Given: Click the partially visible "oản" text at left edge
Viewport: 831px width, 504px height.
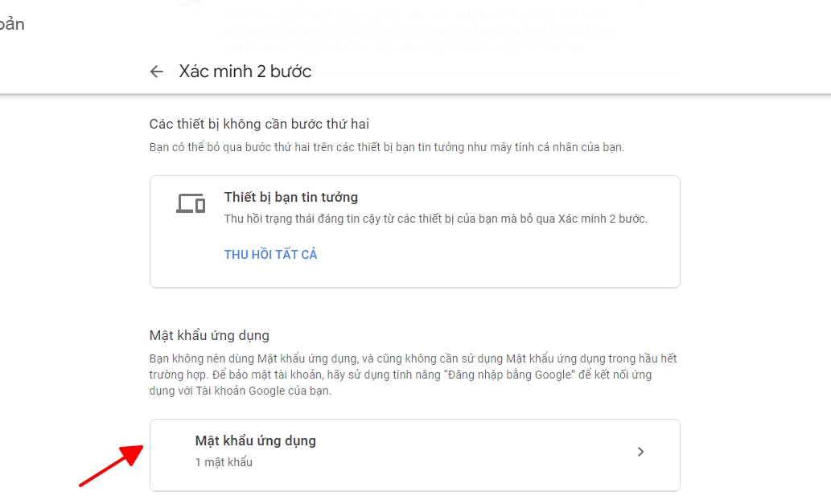Looking at the screenshot, I should (11, 24).
